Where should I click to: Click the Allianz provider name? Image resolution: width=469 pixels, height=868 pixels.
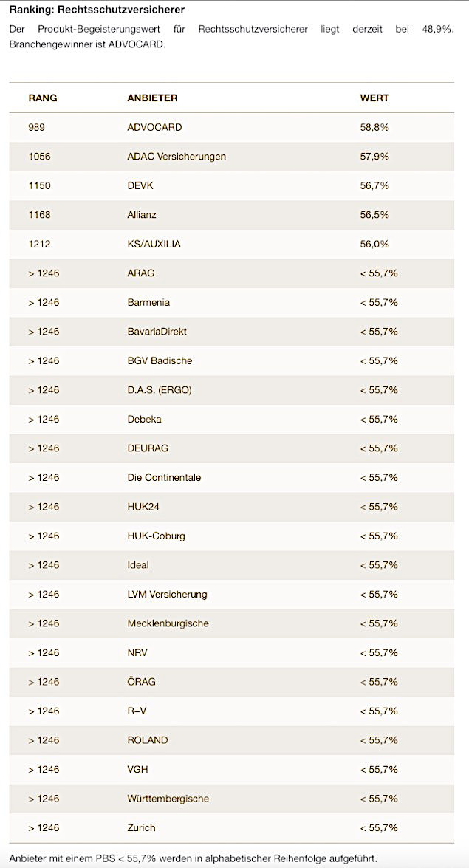point(142,215)
